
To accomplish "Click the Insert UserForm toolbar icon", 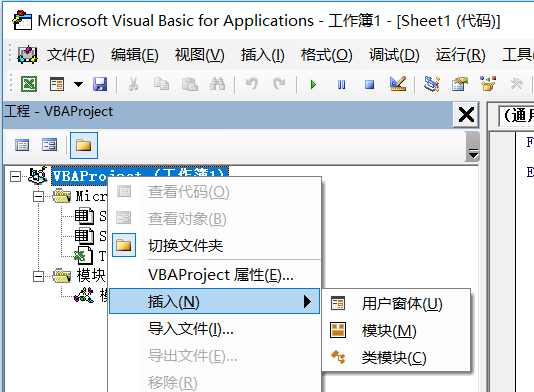I will (x=57, y=84).
